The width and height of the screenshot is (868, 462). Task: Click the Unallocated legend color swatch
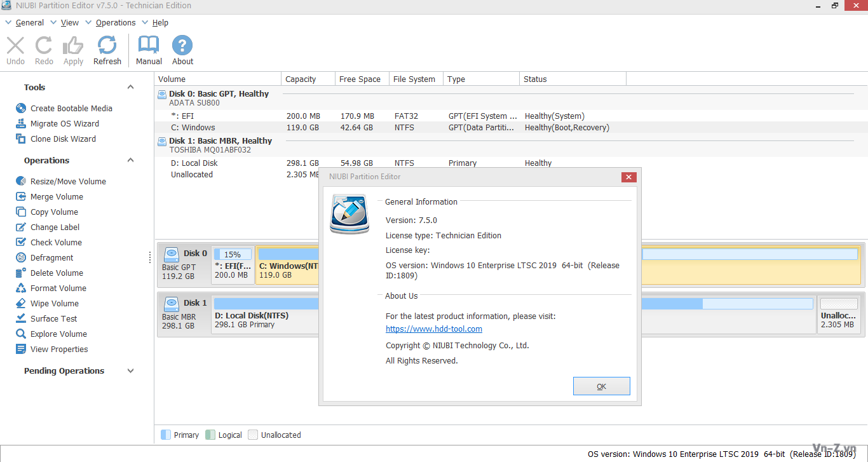coord(253,435)
